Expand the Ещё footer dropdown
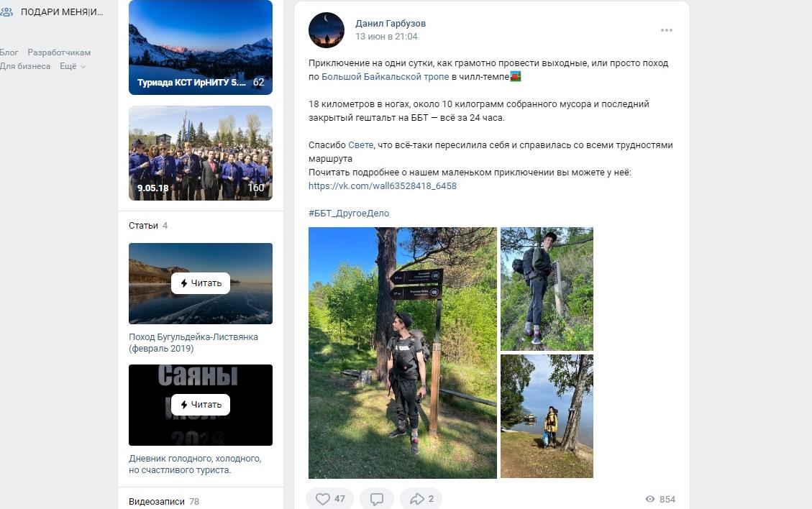This screenshot has height=509, width=812. 73,66
